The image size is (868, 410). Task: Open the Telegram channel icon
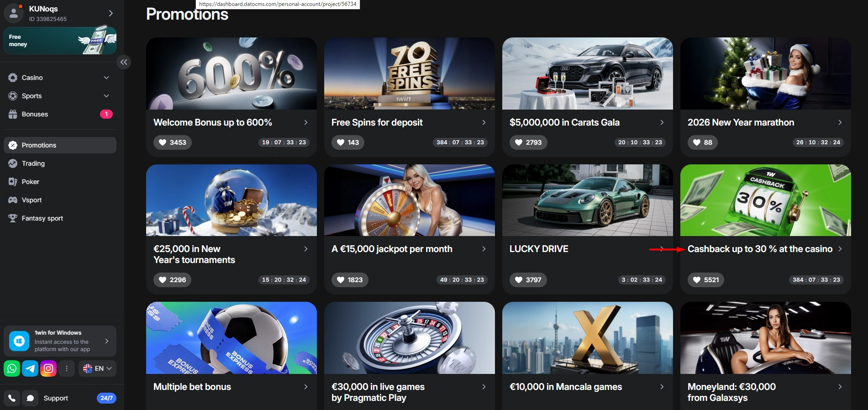(30, 368)
